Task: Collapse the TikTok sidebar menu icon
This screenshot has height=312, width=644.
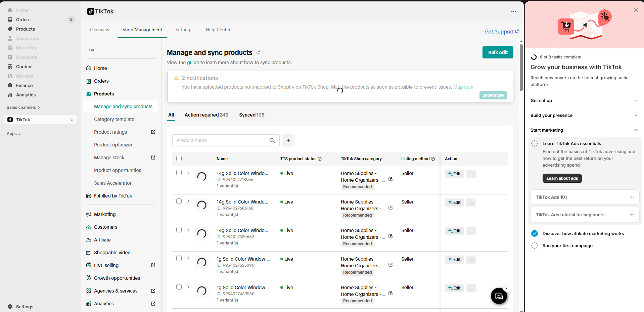Action: [x=91, y=49]
